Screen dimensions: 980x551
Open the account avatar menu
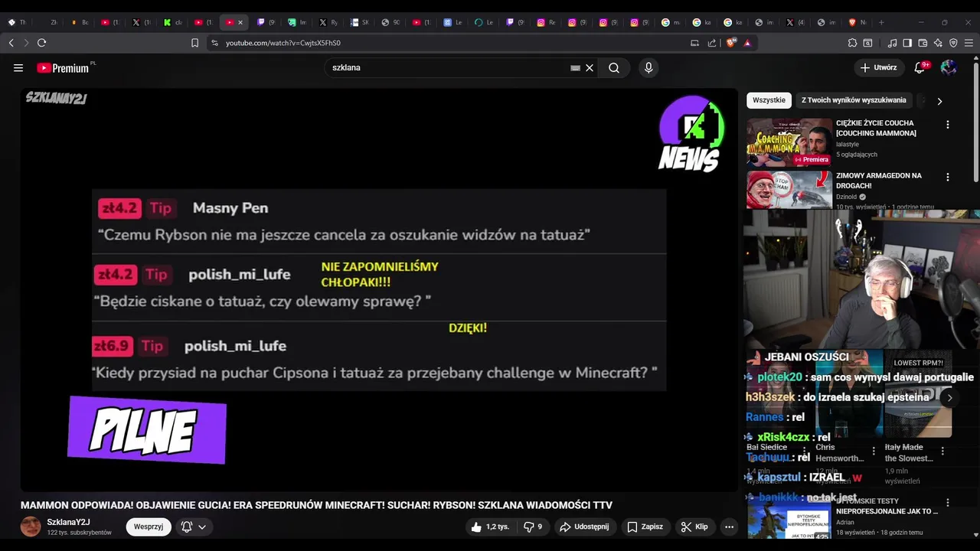click(x=949, y=67)
